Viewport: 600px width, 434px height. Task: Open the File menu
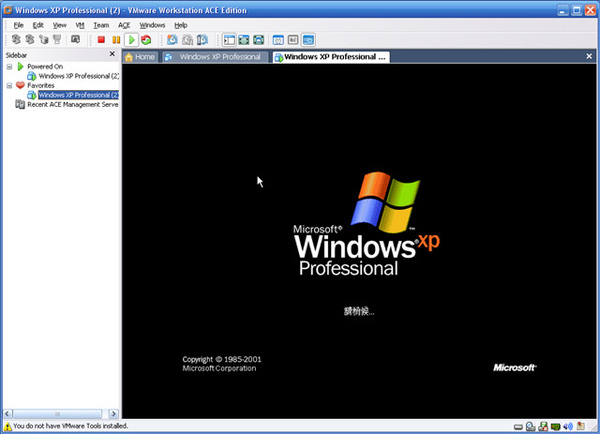point(18,25)
